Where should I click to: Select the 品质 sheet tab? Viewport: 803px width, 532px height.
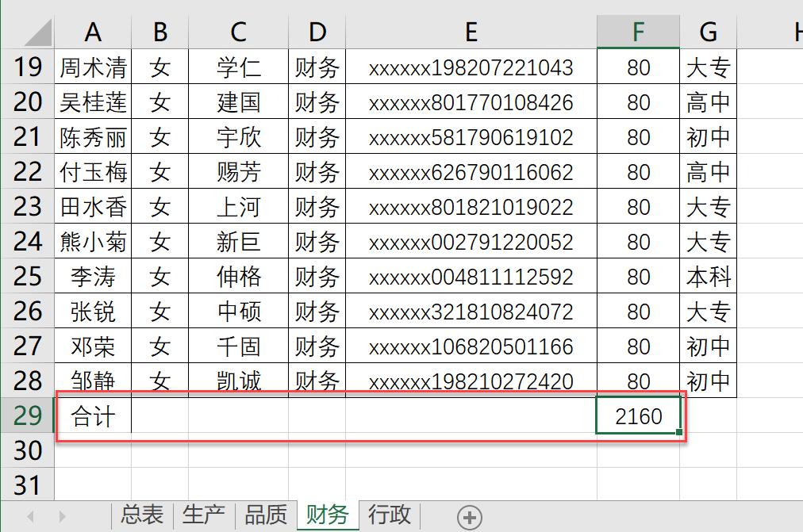(x=266, y=515)
